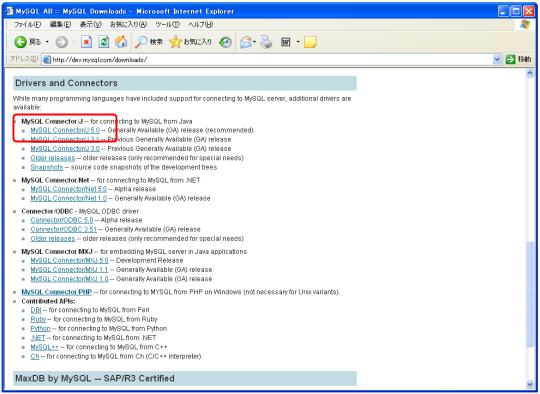The width and height of the screenshot is (540, 394).
Task: Open MySQL Connector/MXJ 5.0 link
Action: click(69, 261)
